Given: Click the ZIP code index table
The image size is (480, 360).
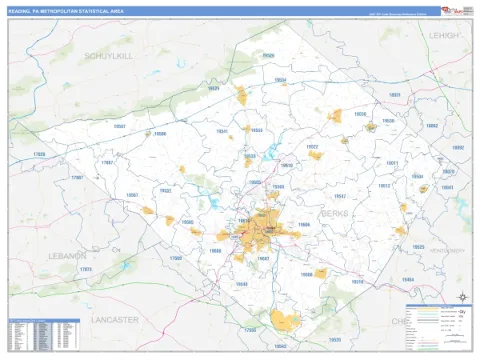Looking at the screenshot, I should [x=44, y=335].
